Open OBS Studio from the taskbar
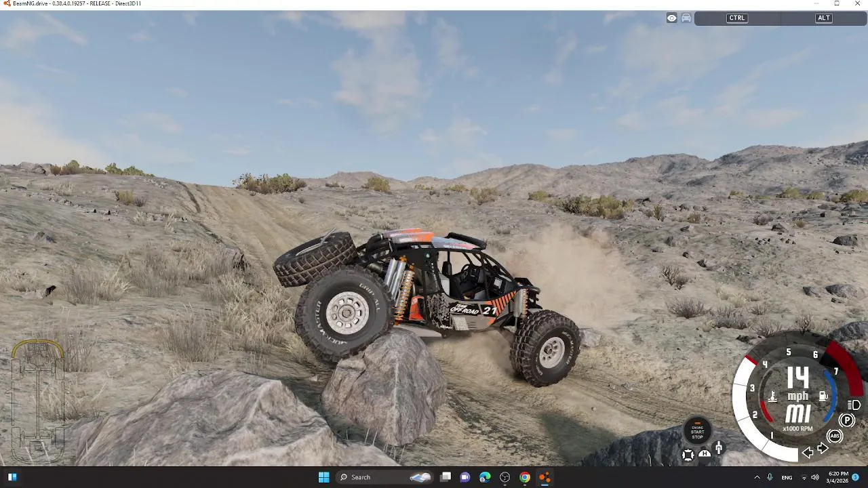 click(505, 477)
